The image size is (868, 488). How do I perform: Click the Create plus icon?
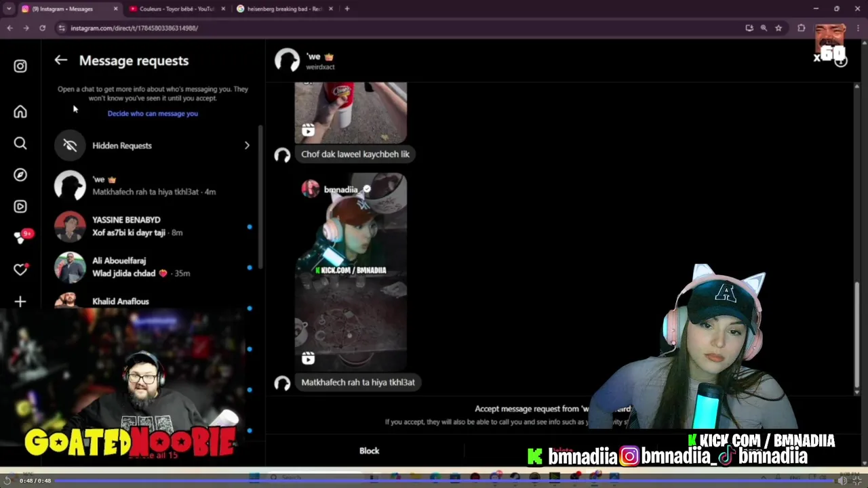[x=20, y=302]
